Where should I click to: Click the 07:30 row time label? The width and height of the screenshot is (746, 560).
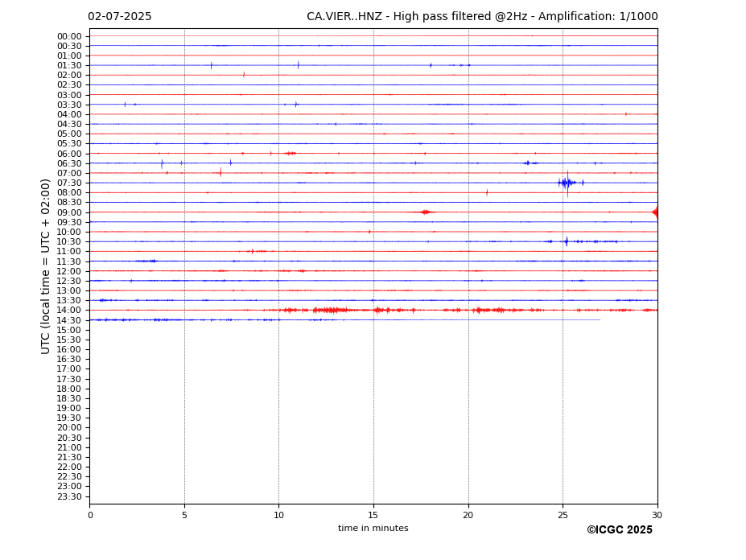coord(69,183)
